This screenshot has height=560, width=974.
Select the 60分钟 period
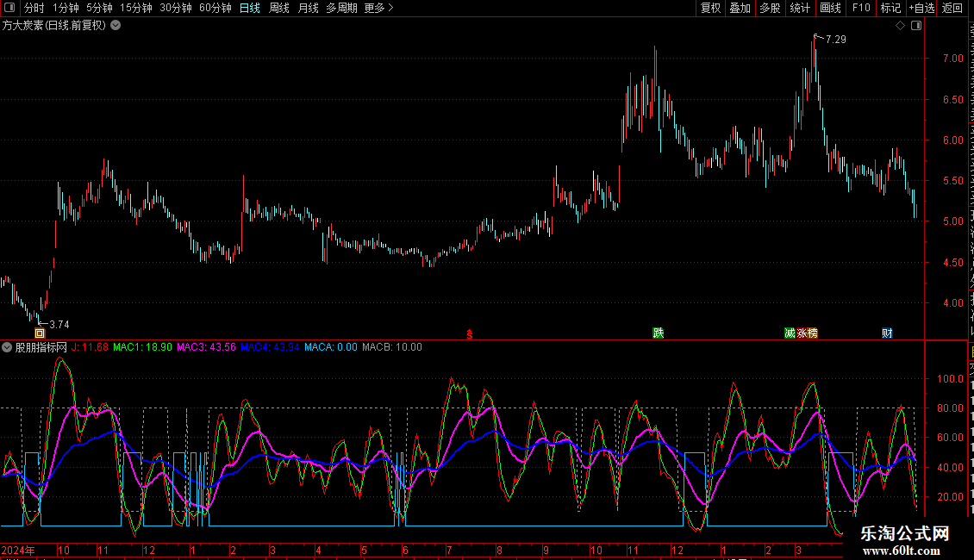coord(215,8)
